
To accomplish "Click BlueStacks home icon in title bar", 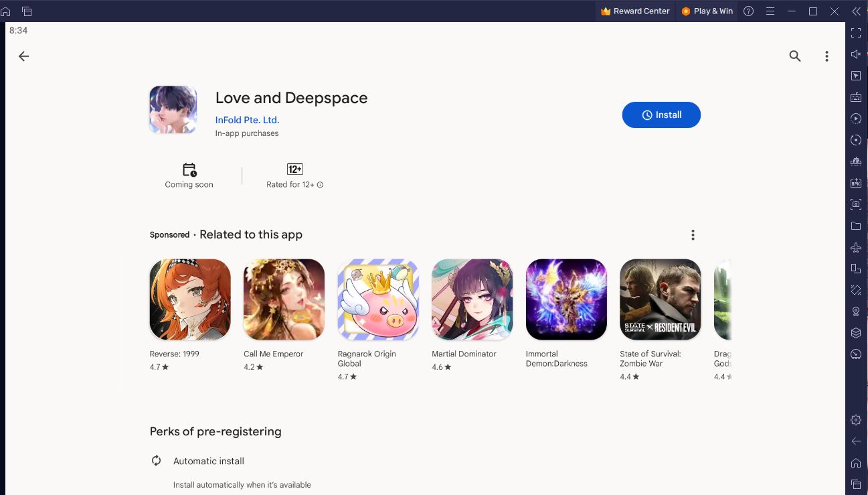I will [x=6, y=11].
